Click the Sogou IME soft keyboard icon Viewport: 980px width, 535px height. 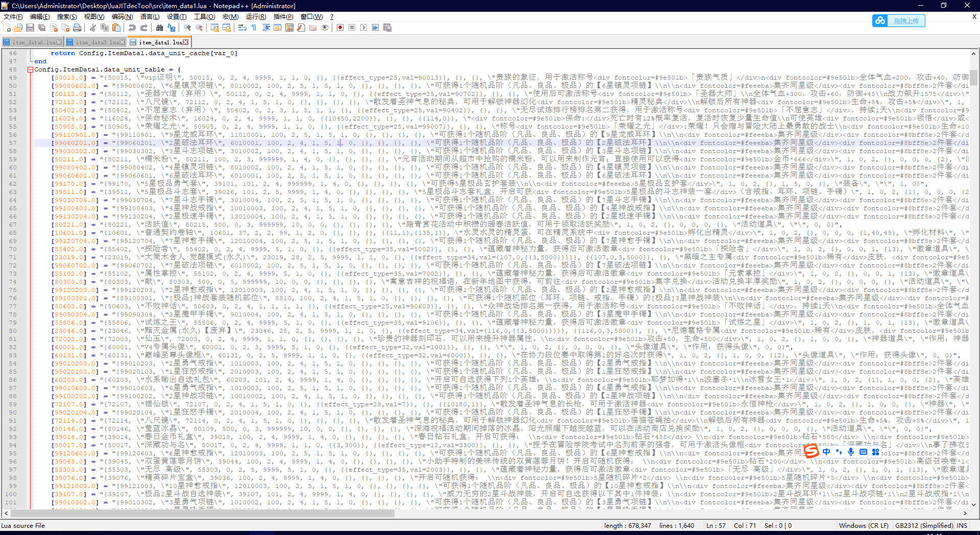pyautogui.click(x=863, y=452)
